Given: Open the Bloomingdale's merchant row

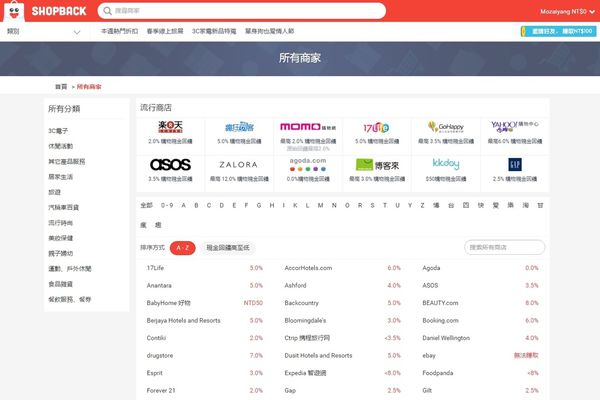Looking at the screenshot, I should (x=342, y=320).
